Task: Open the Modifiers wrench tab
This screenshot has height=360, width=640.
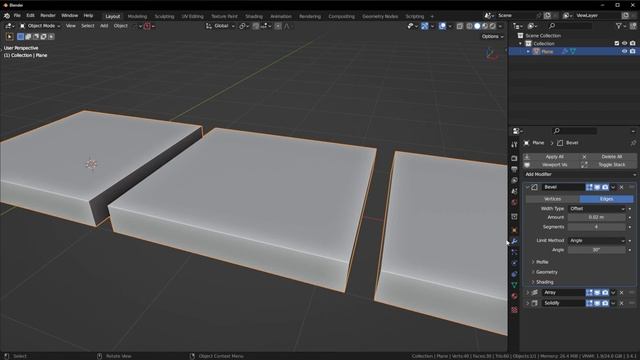Action: (x=514, y=241)
